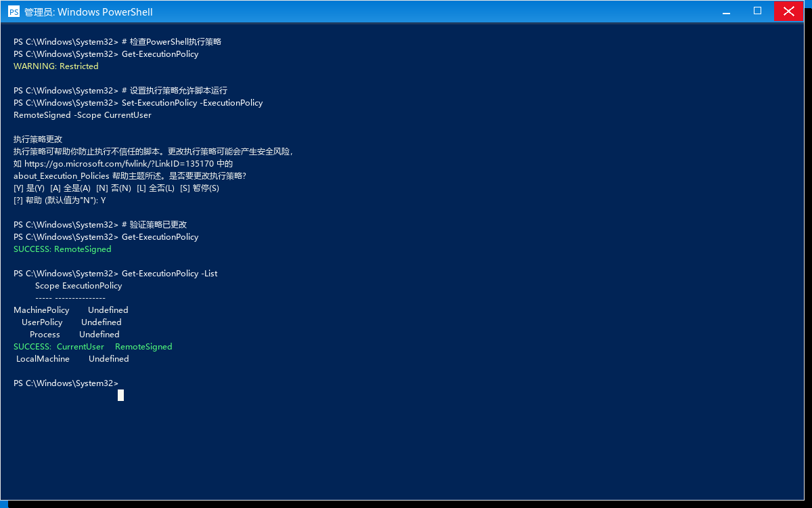This screenshot has height=508, width=812.
Task: Minimize the PowerShell window
Action: pos(725,11)
